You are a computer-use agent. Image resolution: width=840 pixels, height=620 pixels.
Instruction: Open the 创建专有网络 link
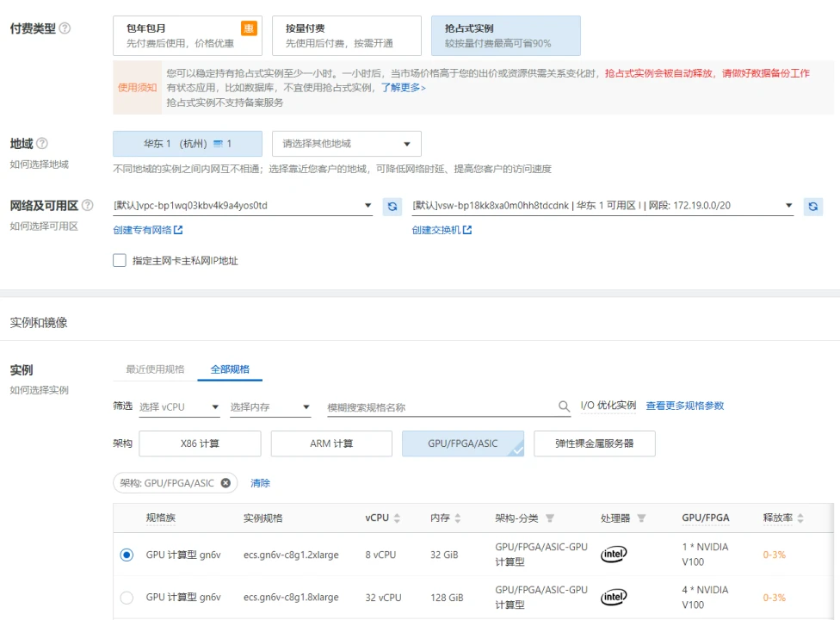(x=143, y=230)
